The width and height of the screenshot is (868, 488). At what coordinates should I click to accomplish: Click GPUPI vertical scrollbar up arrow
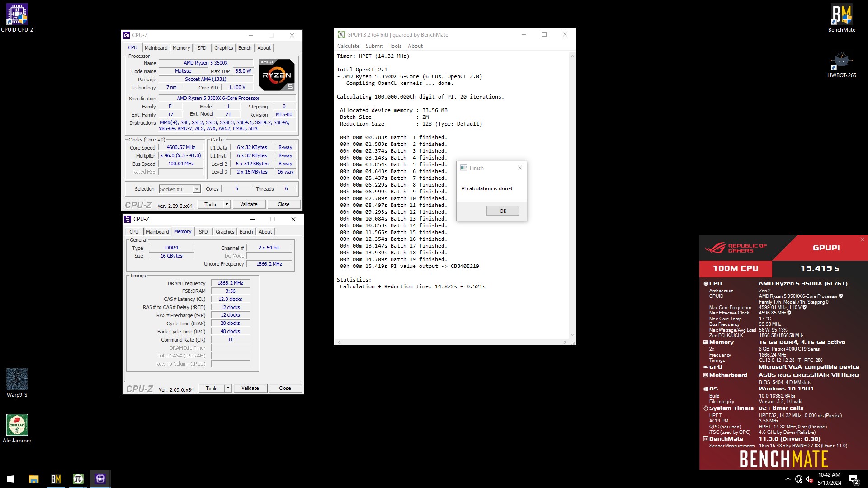pyautogui.click(x=572, y=56)
